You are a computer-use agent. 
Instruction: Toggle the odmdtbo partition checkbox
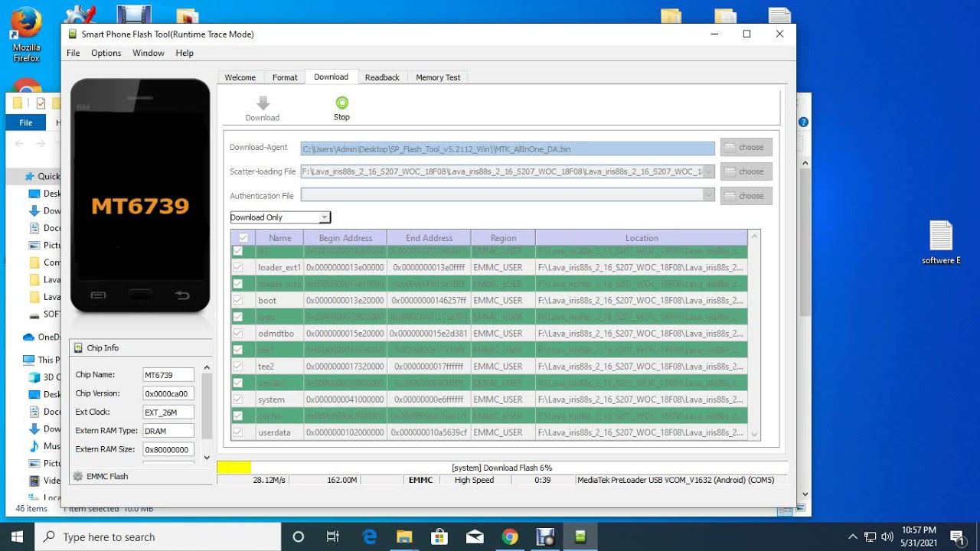point(238,333)
